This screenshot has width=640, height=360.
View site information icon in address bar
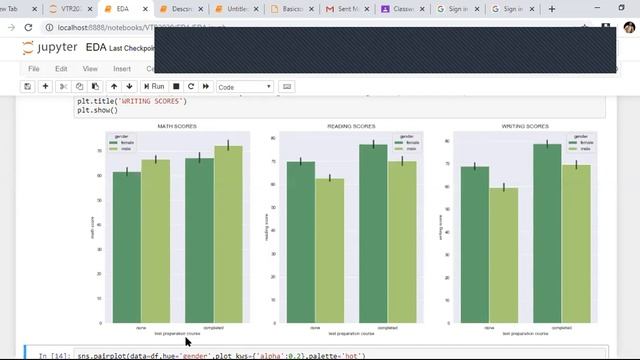tap(49, 27)
